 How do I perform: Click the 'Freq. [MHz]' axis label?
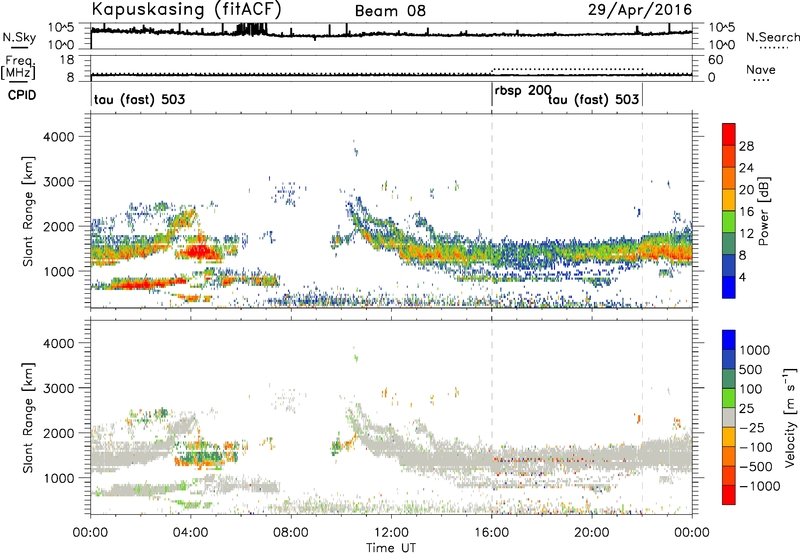click(19, 67)
